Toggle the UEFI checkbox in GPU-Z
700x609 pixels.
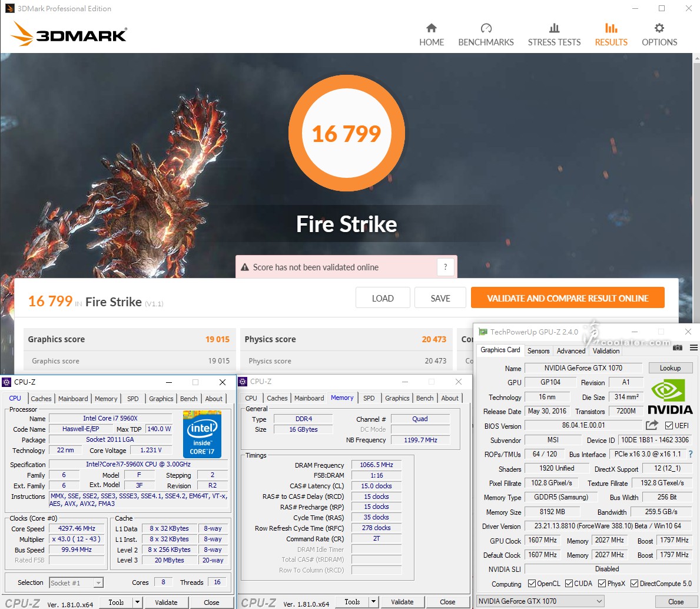tap(669, 425)
